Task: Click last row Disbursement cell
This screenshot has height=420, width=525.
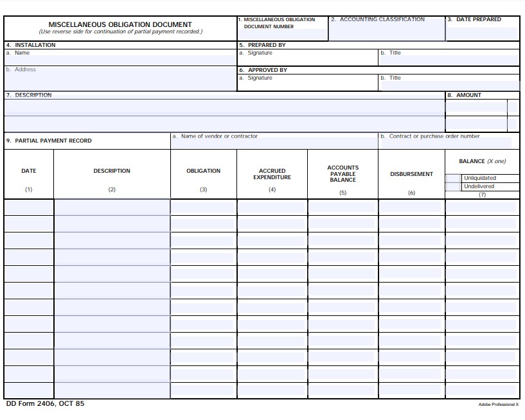Action: tap(411, 390)
